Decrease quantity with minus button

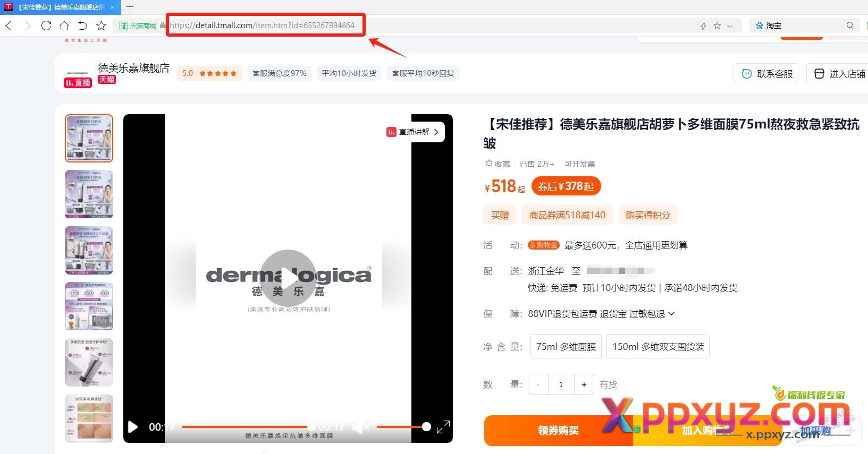538,384
